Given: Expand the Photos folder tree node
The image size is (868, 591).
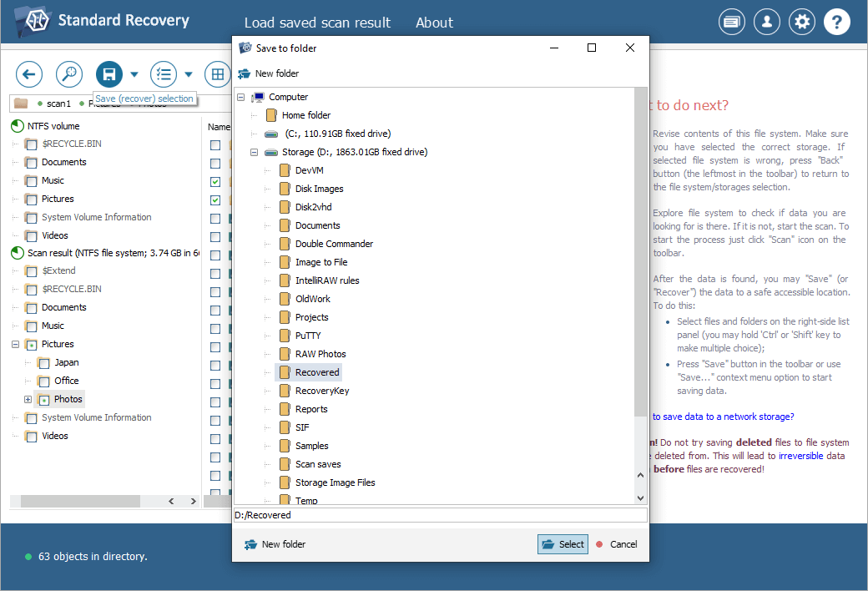Looking at the screenshot, I should point(28,400).
